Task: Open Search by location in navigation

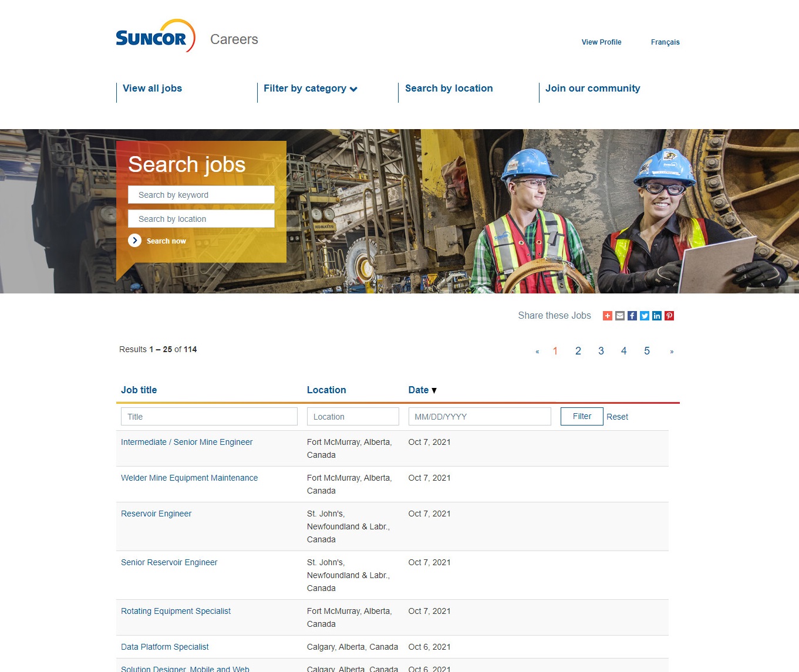Action: coord(449,89)
